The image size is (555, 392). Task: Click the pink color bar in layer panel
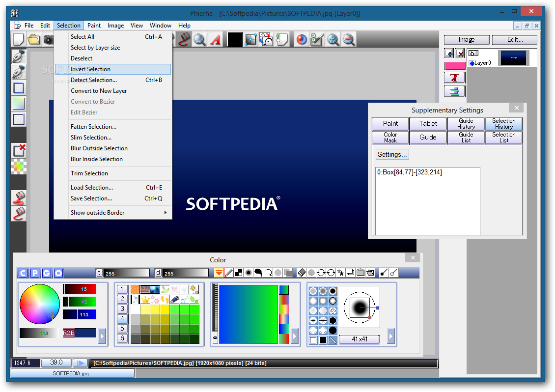coord(455,66)
